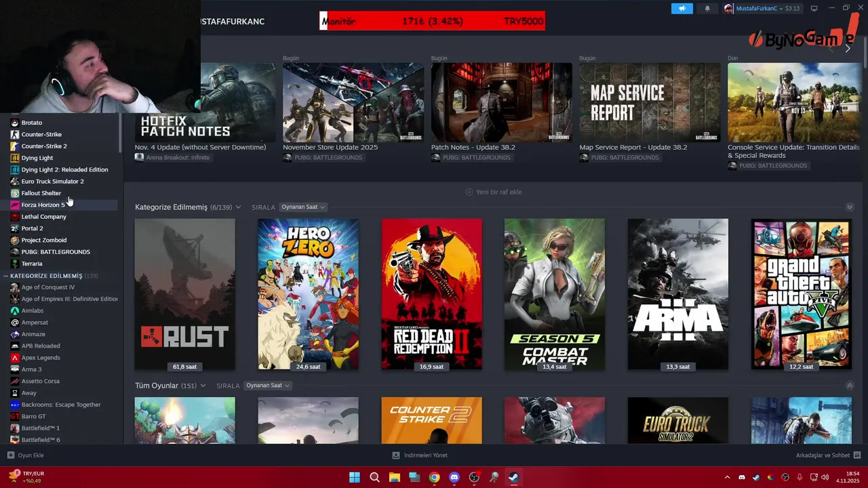Open the Arma III game cover
The image size is (868, 488).
(x=678, y=294)
